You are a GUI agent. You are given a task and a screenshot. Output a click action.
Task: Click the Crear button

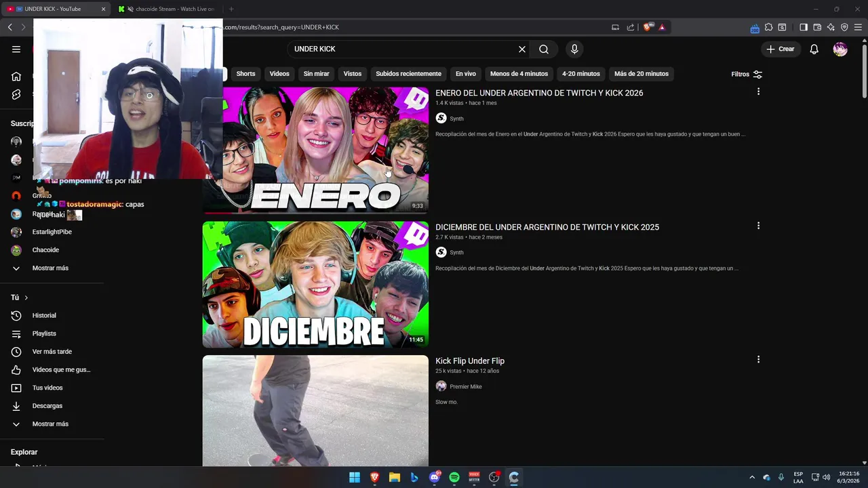coord(780,49)
